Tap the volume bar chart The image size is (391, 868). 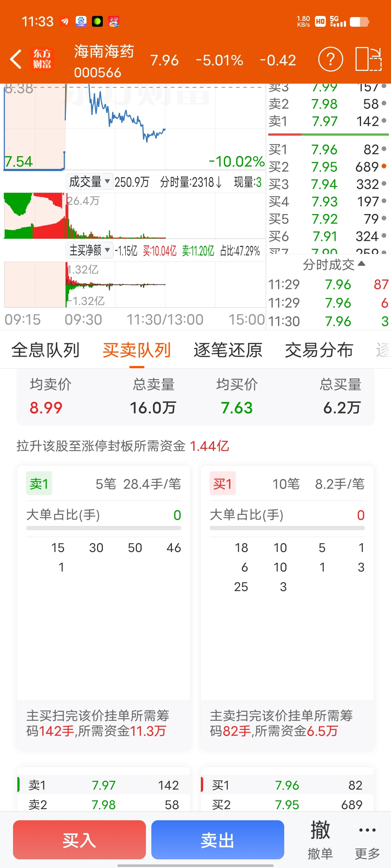pos(135,216)
